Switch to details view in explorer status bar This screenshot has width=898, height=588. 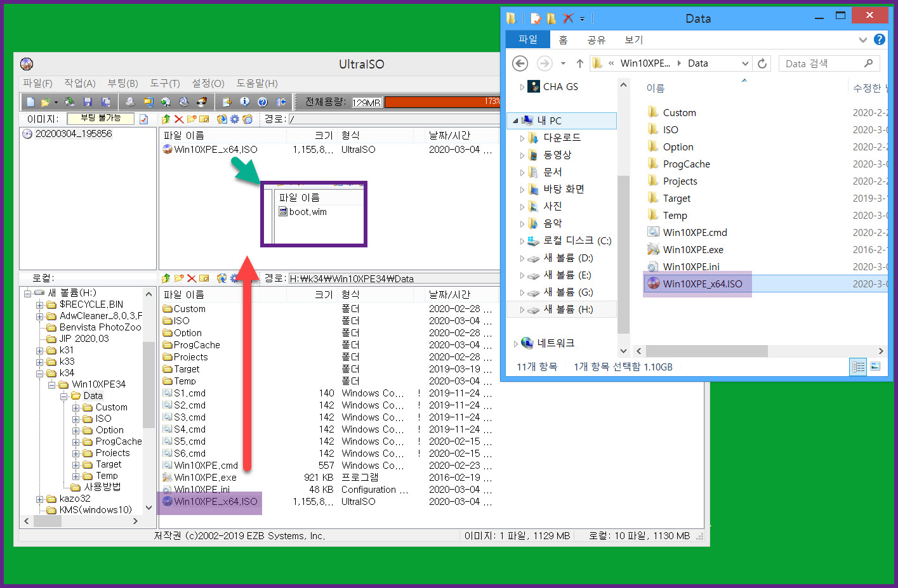click(858, 367)
